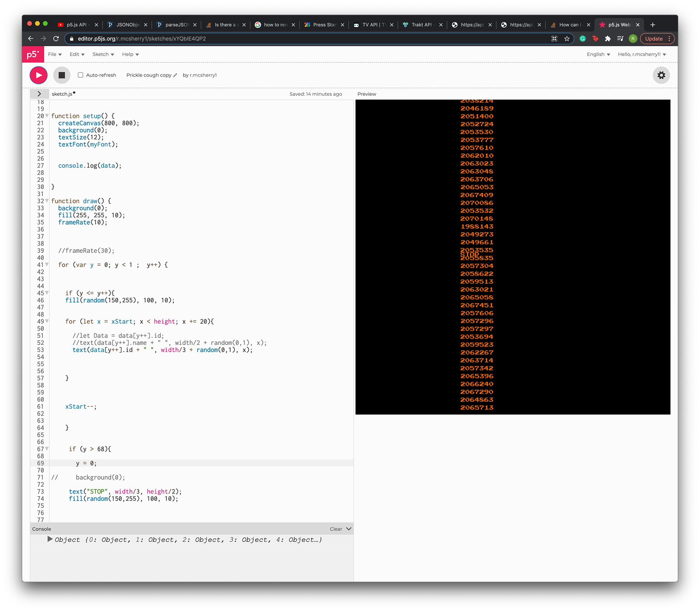Image resolution: width=700 pixels, height=611 pixels.
Task: Go back with browser back arrow
Action: [x=31, y=39]
